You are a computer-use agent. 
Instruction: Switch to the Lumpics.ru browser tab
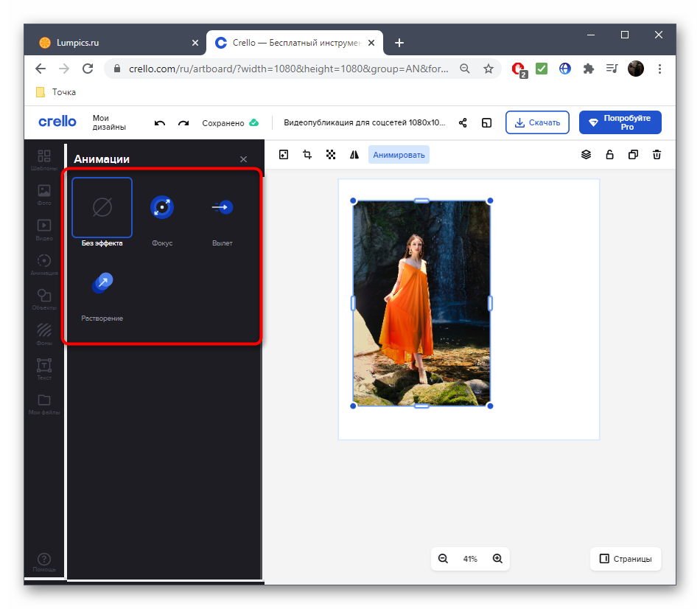pos(111,43)
